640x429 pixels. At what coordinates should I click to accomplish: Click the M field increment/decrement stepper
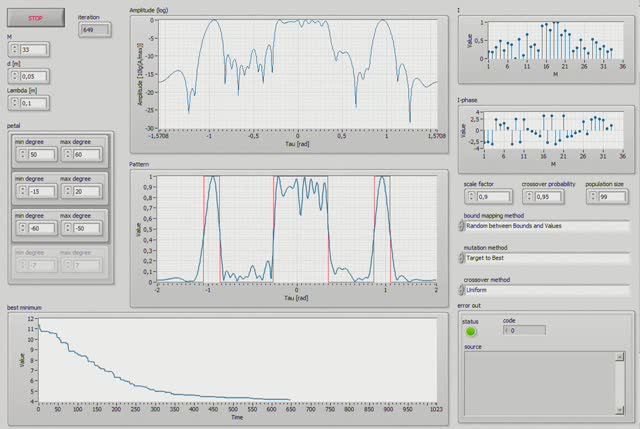tap(15, 49)
